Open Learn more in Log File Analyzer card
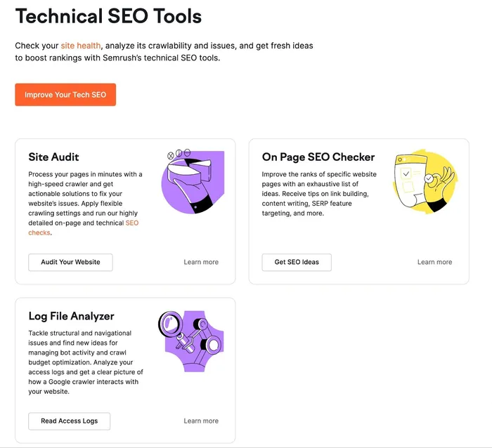The width and height of the screenshot is (492, 448). [x=201, y=421]
